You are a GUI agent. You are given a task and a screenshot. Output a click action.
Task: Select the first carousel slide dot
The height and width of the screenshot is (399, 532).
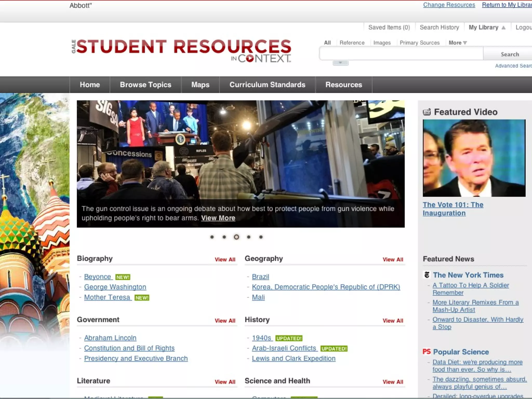tap(212, 237)
